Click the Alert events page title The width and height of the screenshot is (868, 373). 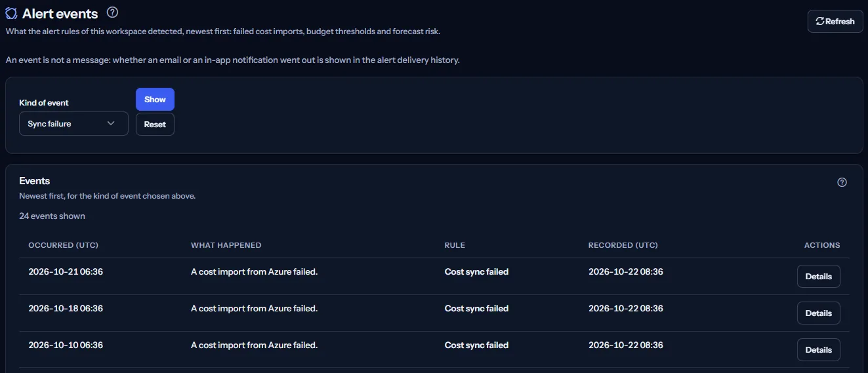coord(60,13)
